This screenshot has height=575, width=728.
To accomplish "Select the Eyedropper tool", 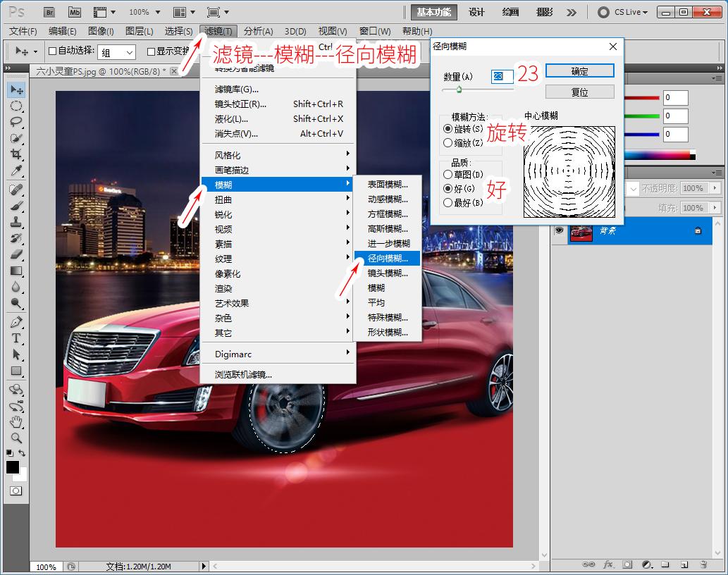I will coord(16,171).
